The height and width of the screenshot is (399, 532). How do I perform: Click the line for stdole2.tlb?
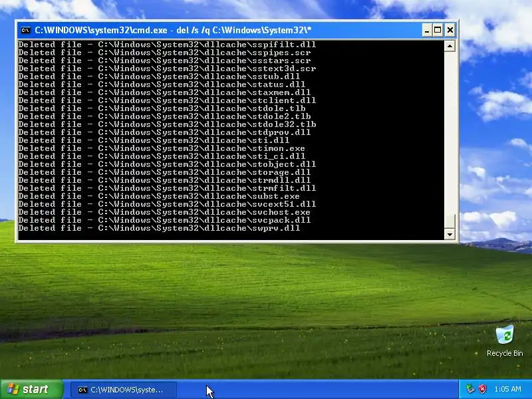tap(164, 116)
